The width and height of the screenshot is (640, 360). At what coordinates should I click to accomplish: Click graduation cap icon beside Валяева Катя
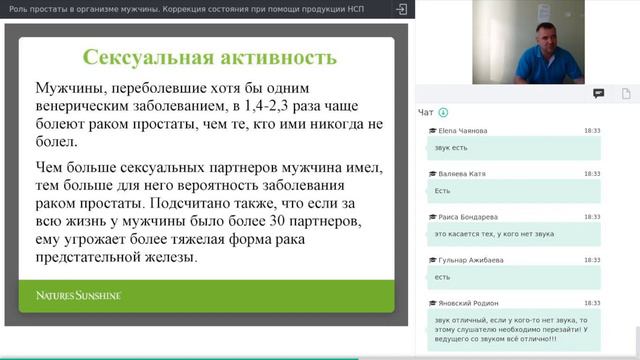[x=433, y=174]
